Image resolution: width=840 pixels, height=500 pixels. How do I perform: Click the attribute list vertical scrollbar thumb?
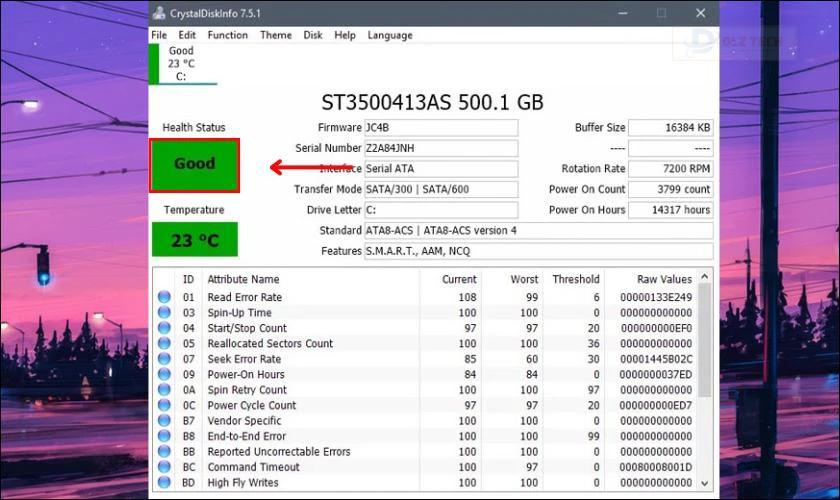click(x=705, y=340)
